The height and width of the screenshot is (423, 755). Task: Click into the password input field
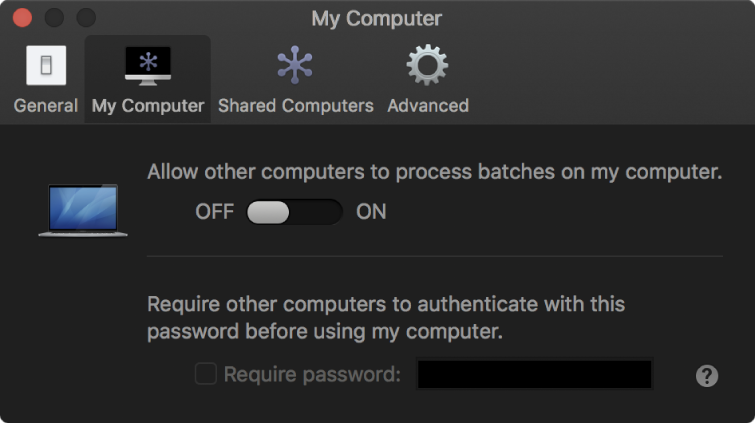[x=534, y=375]
